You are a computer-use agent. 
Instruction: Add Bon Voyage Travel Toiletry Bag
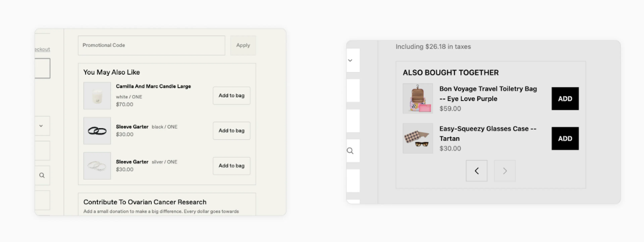click(565, 99)
